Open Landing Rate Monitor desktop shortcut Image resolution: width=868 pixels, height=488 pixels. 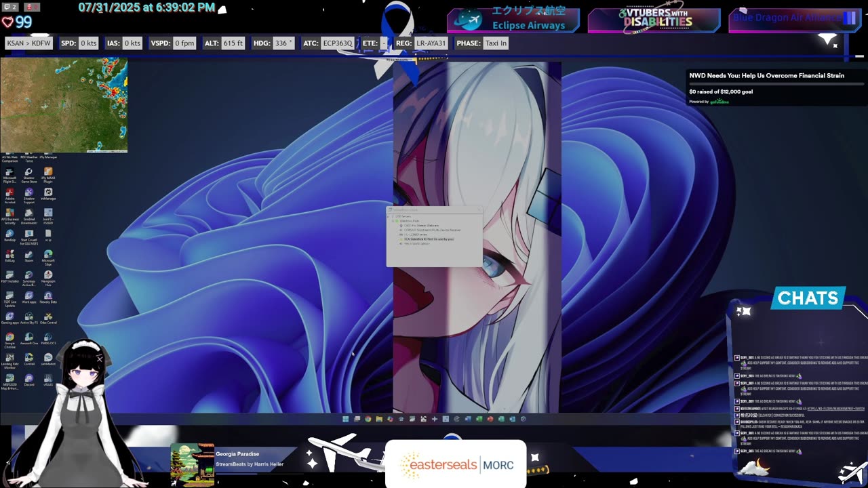9,361
